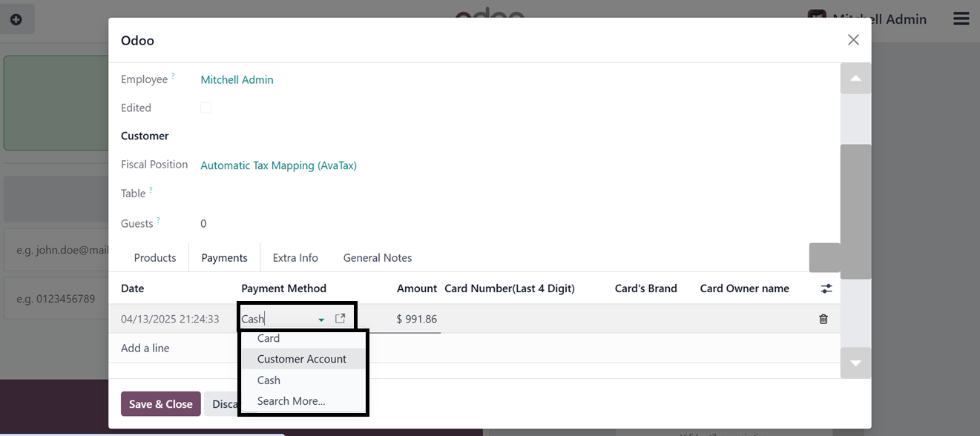Screen dimensions: 980x436
Task: Open the Extra Info tab
Action: [x=295, y=258]
